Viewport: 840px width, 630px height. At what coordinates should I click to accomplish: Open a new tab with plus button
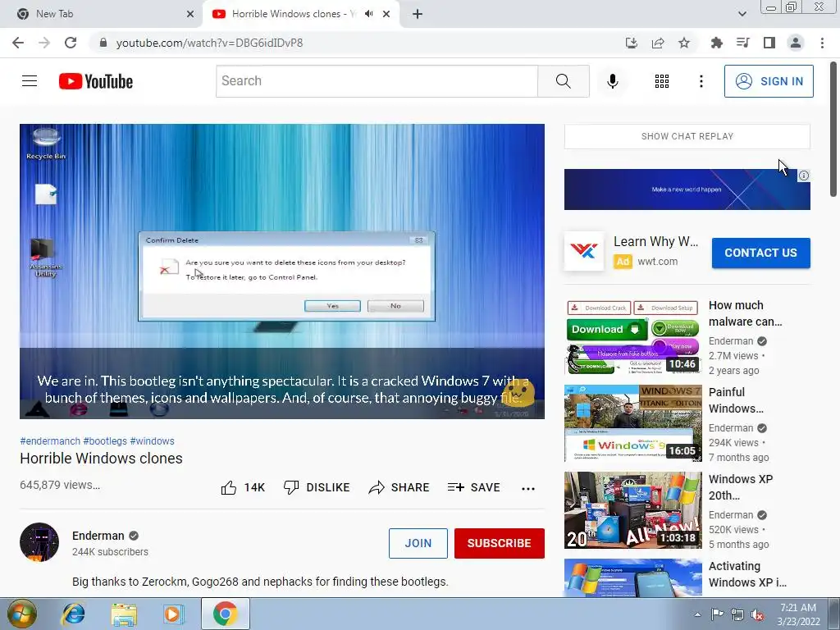tap(418, 14)
